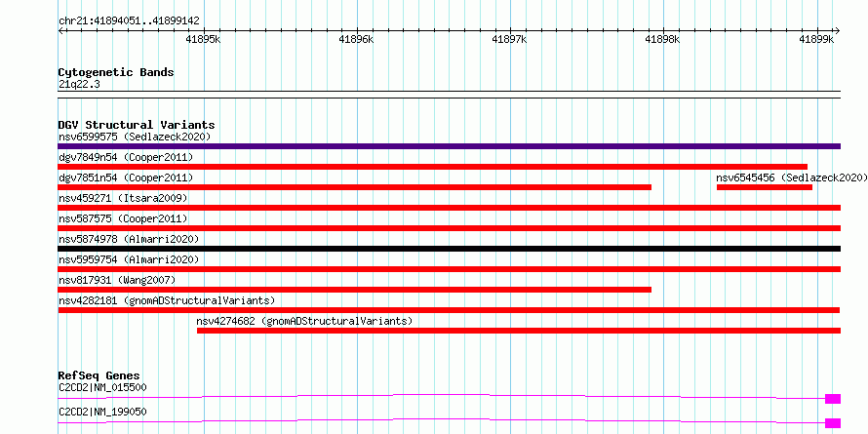Click the C2CD2|NM_015500 gene label
Viewport: 868px width, 434px height.
click(x=102, y=387)
